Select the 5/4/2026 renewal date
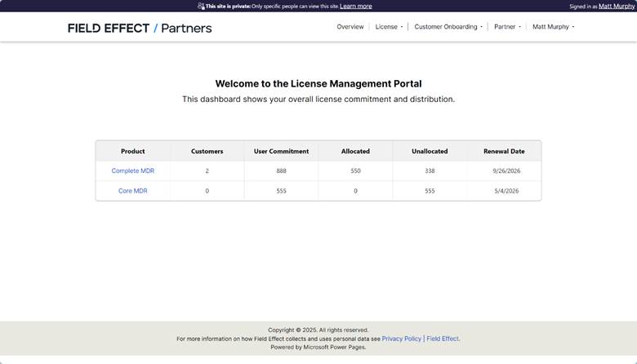637x364 pixels. coord(506,191)
